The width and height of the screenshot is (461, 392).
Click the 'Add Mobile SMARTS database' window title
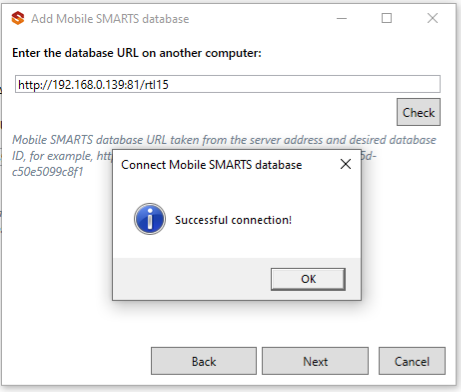(x=110, y=19)
